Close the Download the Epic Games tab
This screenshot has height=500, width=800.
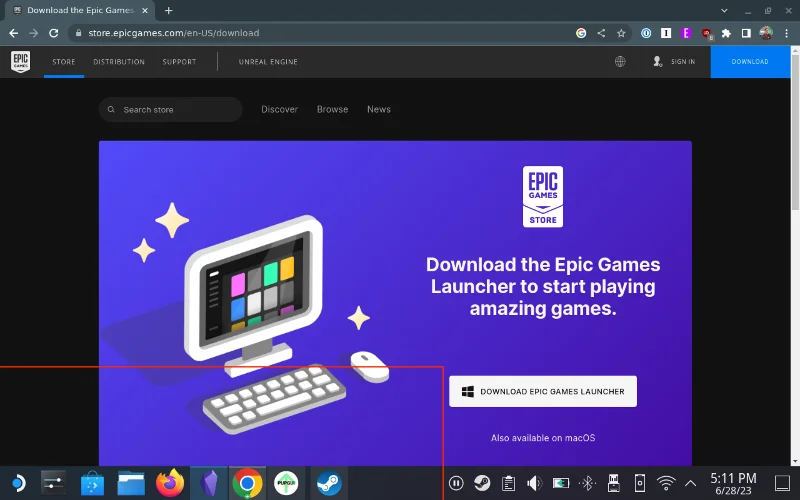click(145, 10)
